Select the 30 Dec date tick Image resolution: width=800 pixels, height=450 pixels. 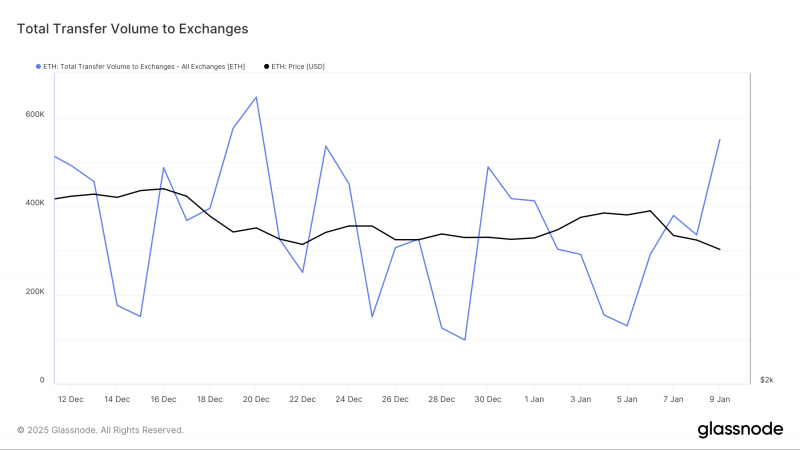[488, 399]
